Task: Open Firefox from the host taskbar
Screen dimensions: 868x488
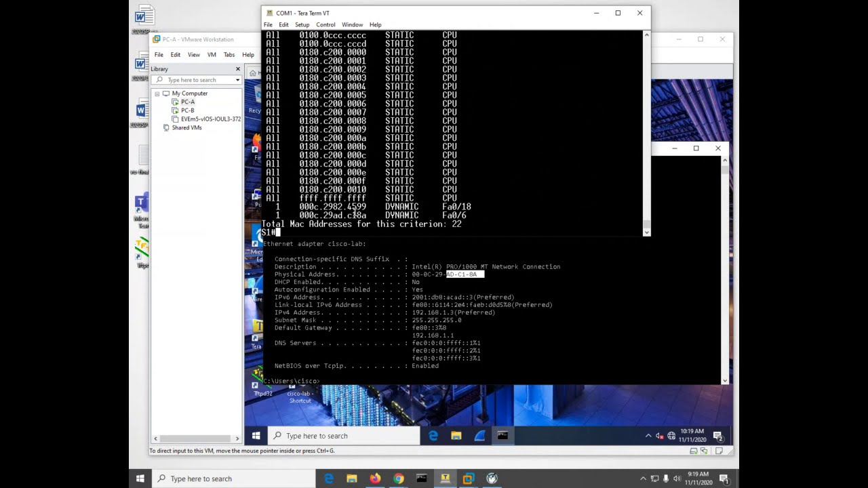Action: coord(375,479)
